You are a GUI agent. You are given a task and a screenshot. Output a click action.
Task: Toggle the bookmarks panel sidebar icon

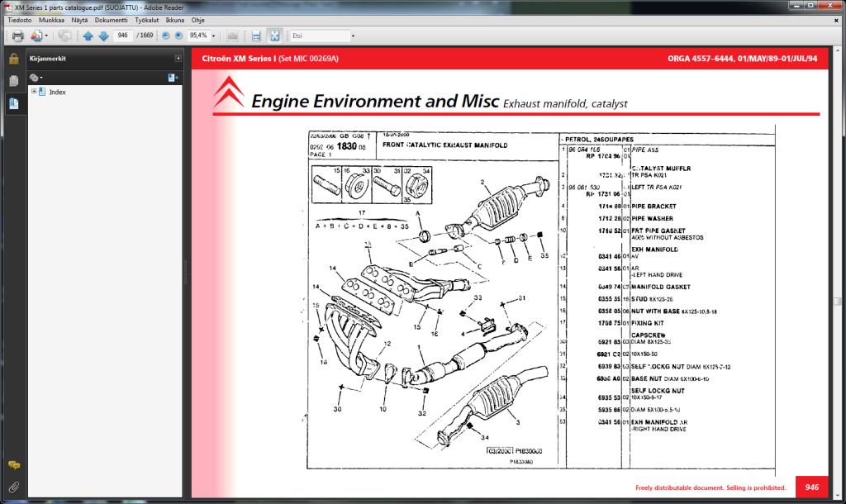coord(13,103)
